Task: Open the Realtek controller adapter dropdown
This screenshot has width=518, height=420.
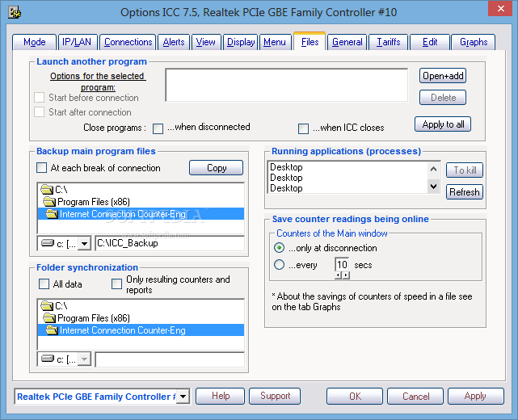Action: (183, 396)
